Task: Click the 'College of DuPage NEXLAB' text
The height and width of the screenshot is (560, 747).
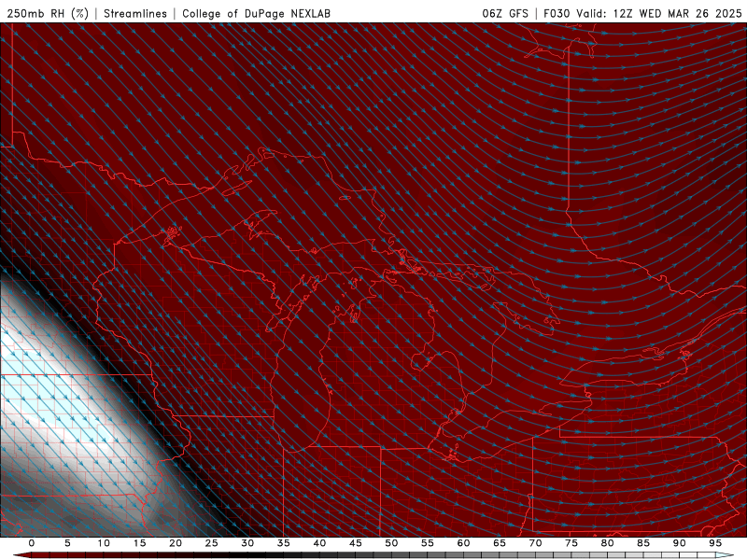Action: pos(256,13)
